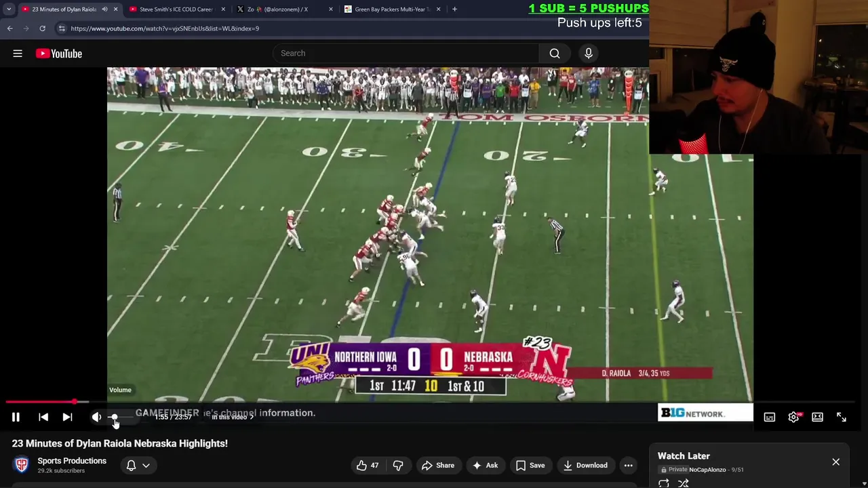Open NoCapAlonzo playlist owner link
This screenshot has height=488, width=868.
click(707, 470)
